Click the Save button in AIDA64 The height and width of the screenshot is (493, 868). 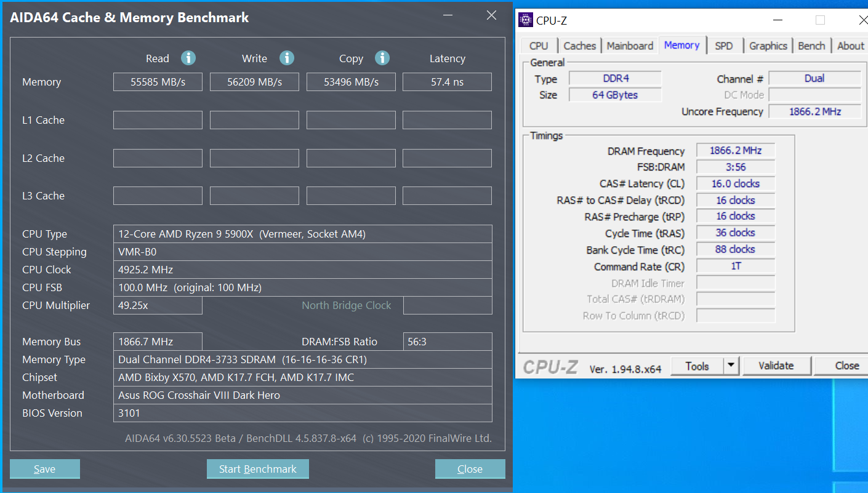point(45,469)
